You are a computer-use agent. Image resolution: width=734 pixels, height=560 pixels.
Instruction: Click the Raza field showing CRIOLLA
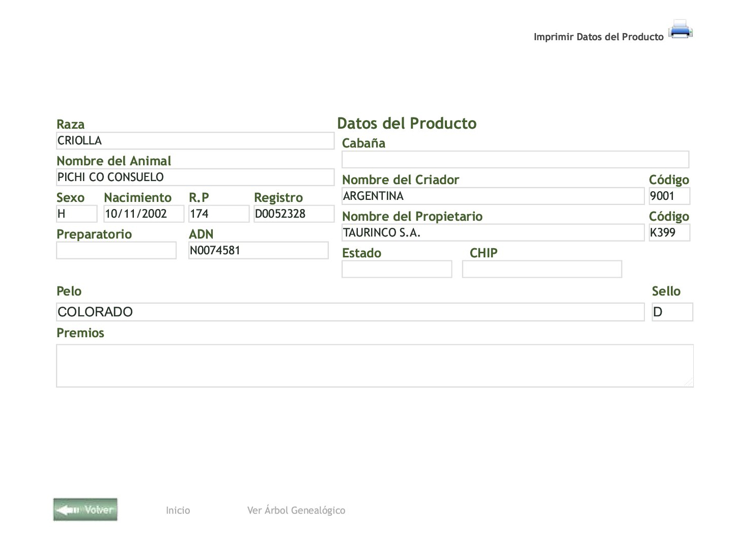pos(195,141)
